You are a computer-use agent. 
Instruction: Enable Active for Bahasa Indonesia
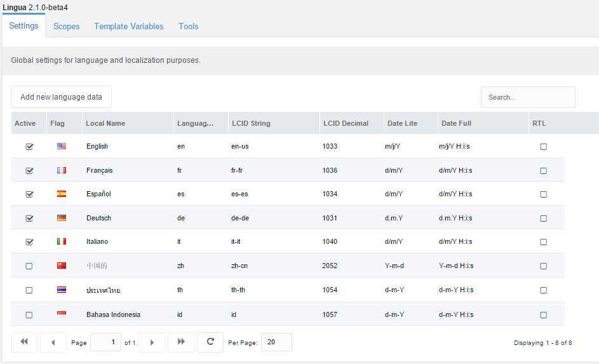pyautogui.click(x=29, y=314)
